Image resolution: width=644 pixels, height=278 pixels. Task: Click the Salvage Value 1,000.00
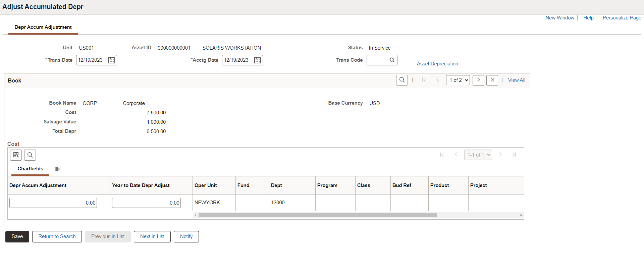[x=156, y=122]
